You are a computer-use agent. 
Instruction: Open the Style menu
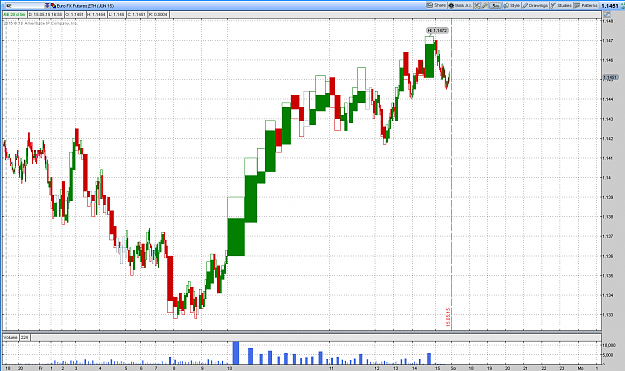pos(512,6)
